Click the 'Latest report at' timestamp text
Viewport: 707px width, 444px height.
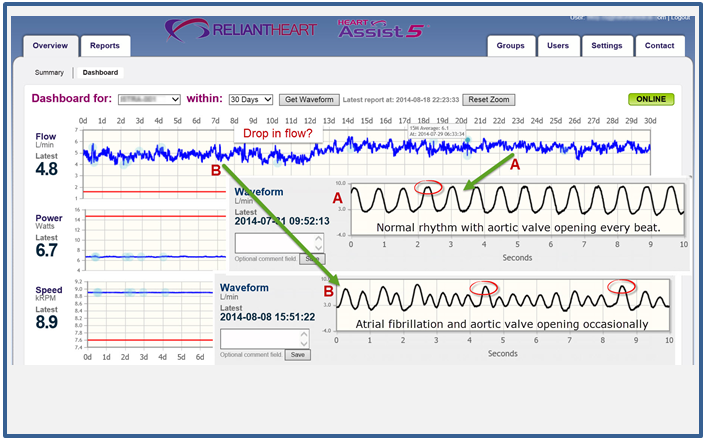click(x=401, y=100)
